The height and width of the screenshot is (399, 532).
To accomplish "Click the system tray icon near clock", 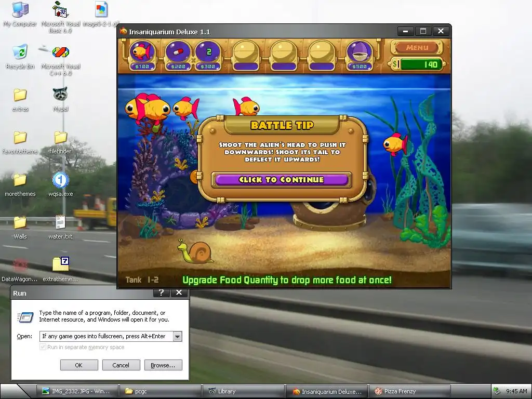I will [x=497, y=391].
